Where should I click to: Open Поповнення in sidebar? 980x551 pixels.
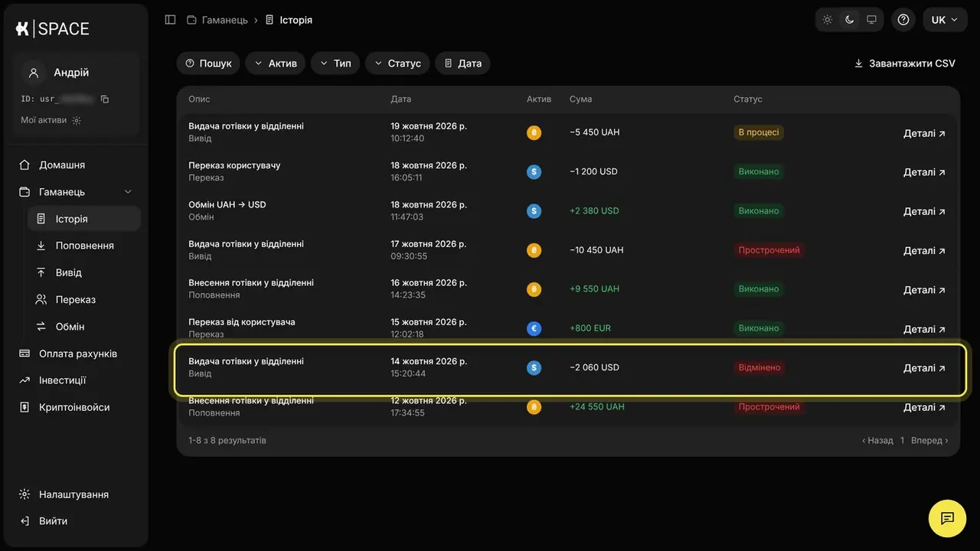pos(84,246)
